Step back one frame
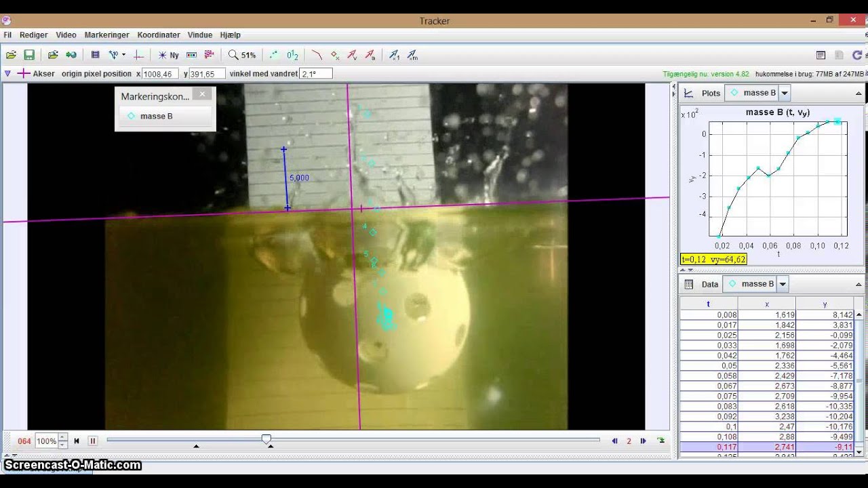The height and width of the screenshot is (488, 868). point(615,441)
